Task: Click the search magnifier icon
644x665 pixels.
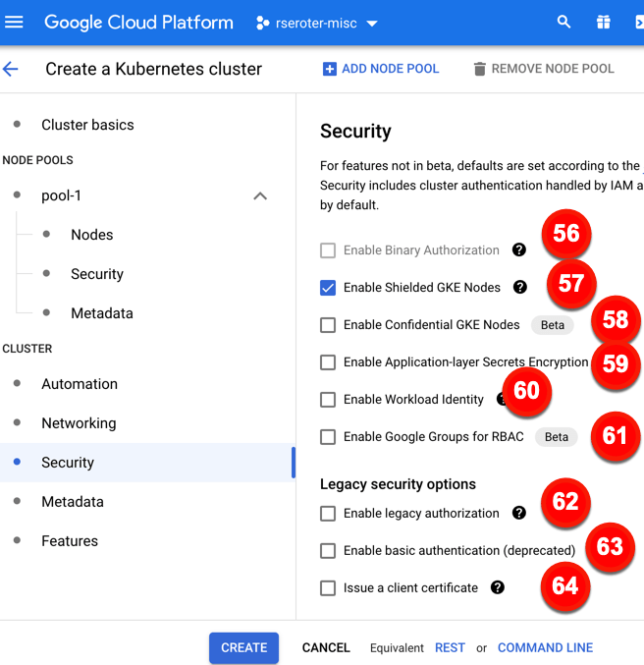Action: [563, 22]
